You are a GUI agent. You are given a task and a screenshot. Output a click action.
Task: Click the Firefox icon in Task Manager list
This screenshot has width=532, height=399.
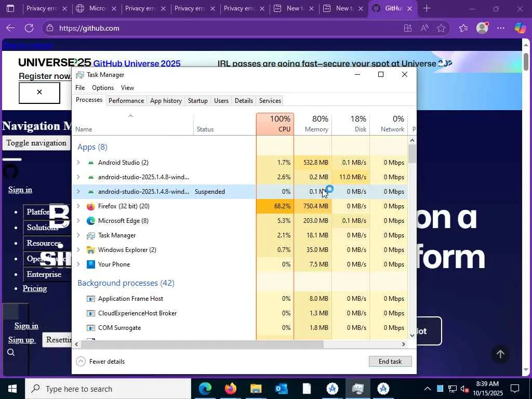click(90, 206)
